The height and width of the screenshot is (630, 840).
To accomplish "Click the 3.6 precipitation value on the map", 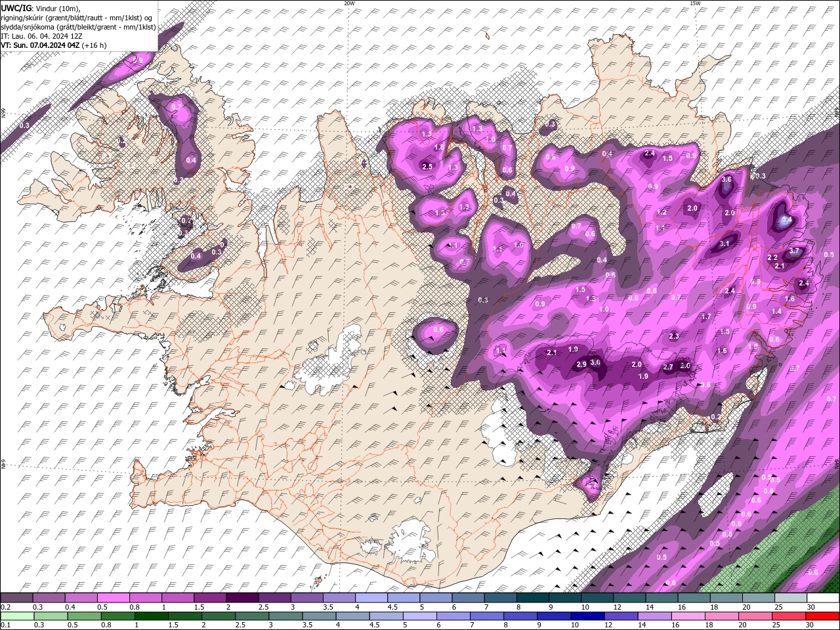I will (x=726, y=179).
